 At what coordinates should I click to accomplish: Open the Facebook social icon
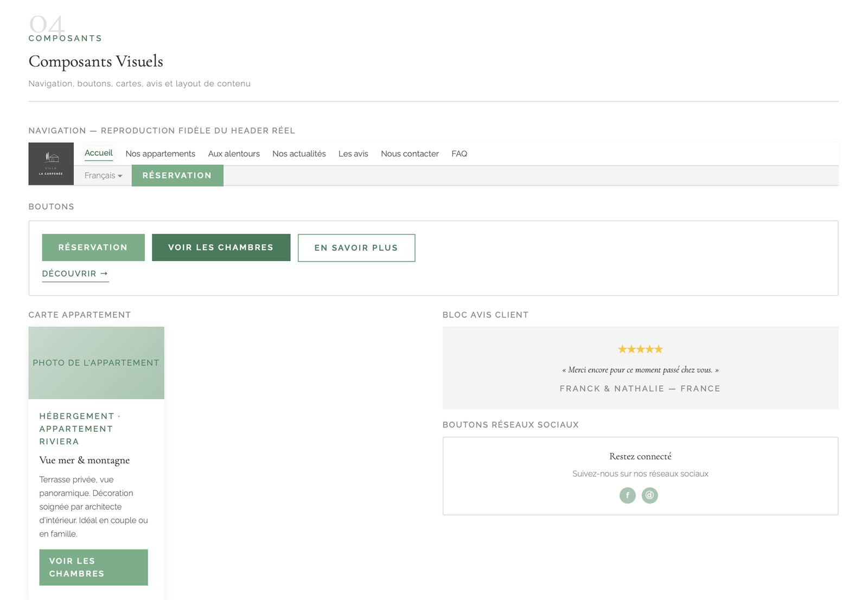click(627, 495)
